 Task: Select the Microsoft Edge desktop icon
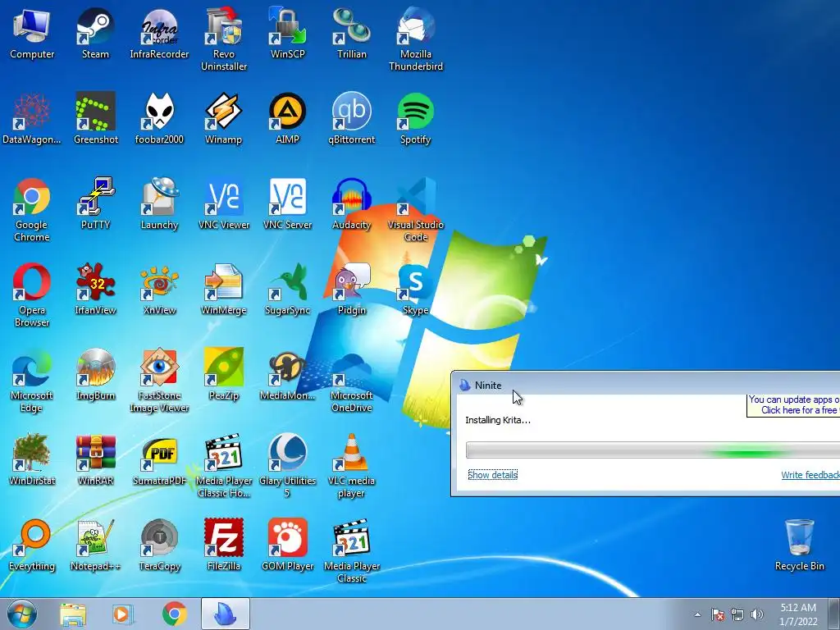pos(32,380)
